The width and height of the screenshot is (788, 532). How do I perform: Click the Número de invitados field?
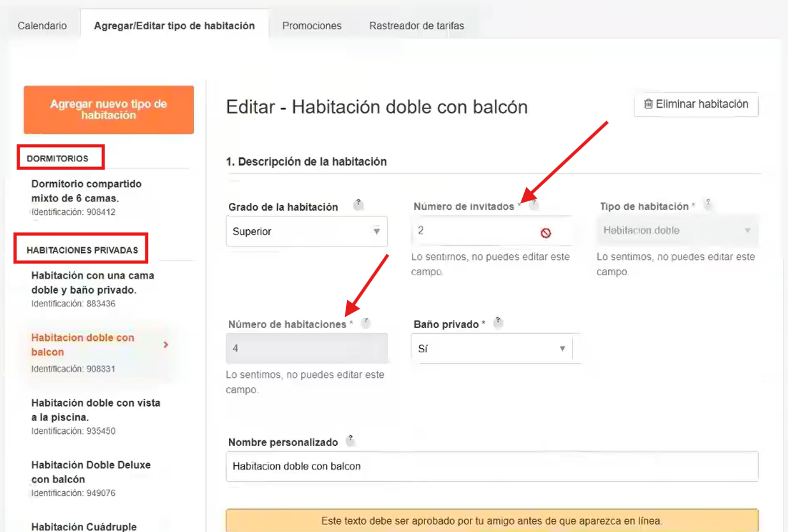475,231
